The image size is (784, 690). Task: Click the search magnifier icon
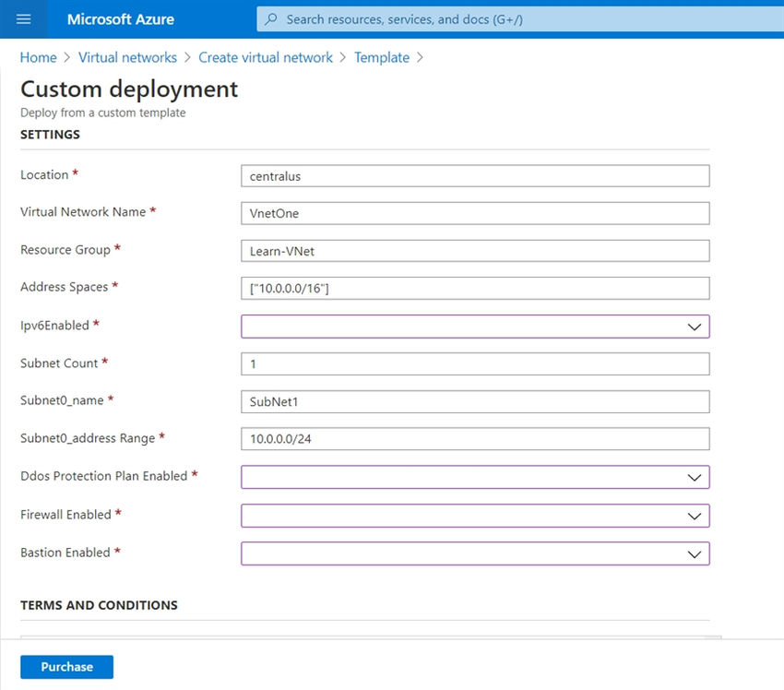pos(271,18)
